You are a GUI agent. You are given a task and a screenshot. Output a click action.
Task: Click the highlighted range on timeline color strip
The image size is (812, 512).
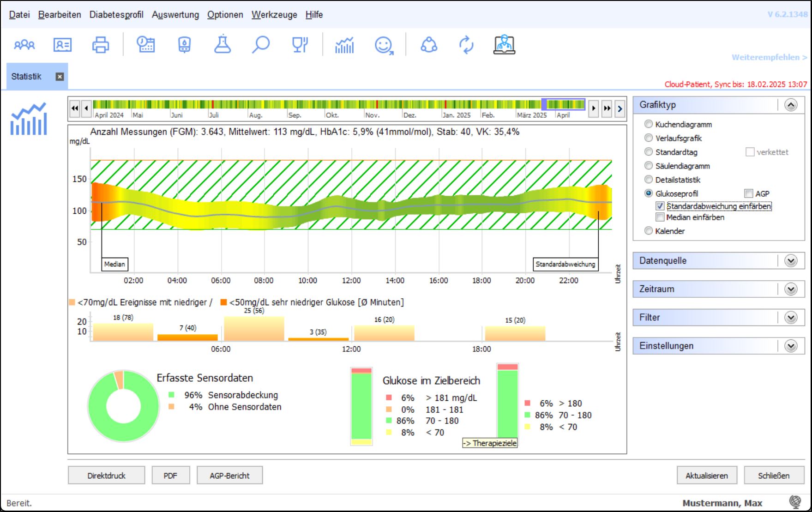(x=563, y=104)
